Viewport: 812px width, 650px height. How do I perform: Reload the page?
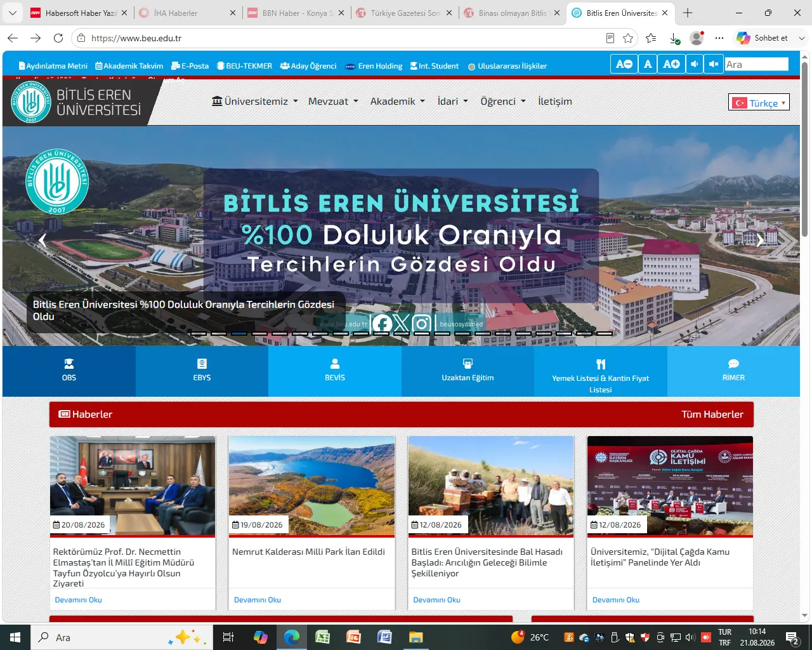point(58,38)
